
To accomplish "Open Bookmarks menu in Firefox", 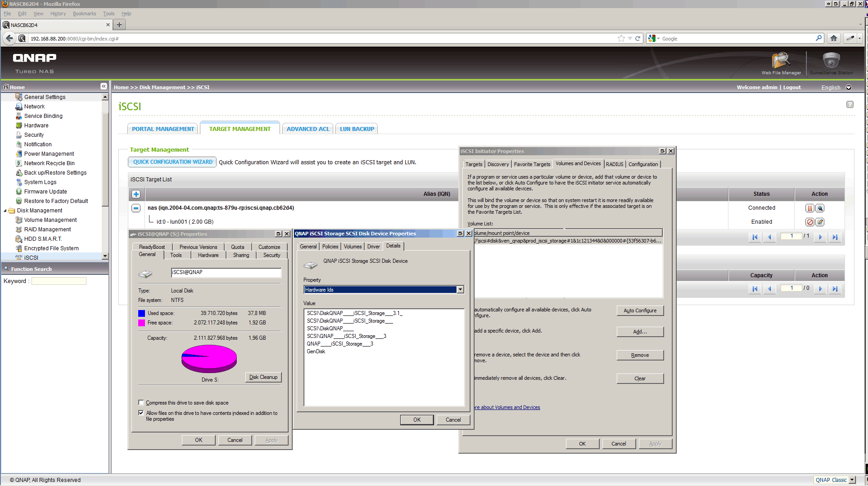I will [x=84, y=13].
